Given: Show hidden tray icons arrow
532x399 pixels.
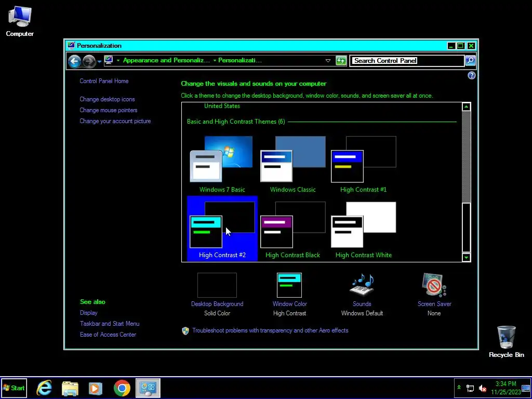Looking at the screenshot, I should click(x=459, y=388).
